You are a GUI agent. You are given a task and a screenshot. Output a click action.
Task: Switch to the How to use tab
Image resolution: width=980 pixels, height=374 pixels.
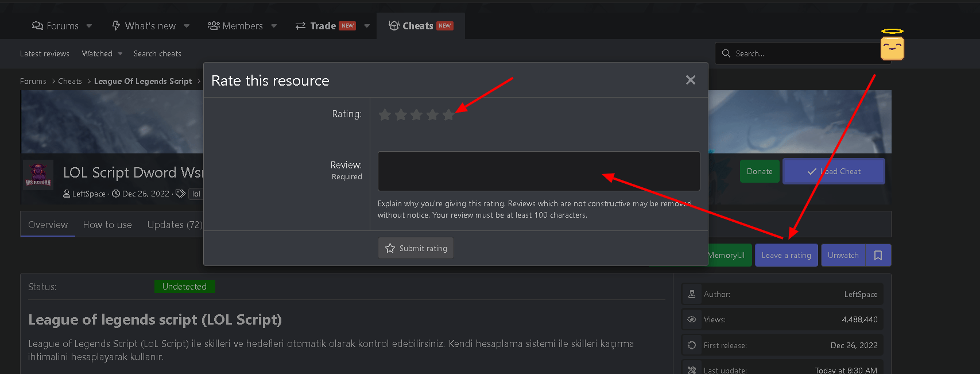[x=107, y=225]
